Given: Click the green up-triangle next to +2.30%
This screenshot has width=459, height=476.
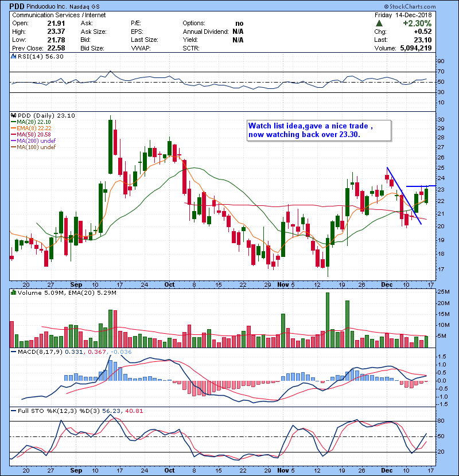Looking at the screenshot, I should click(379, 23).
